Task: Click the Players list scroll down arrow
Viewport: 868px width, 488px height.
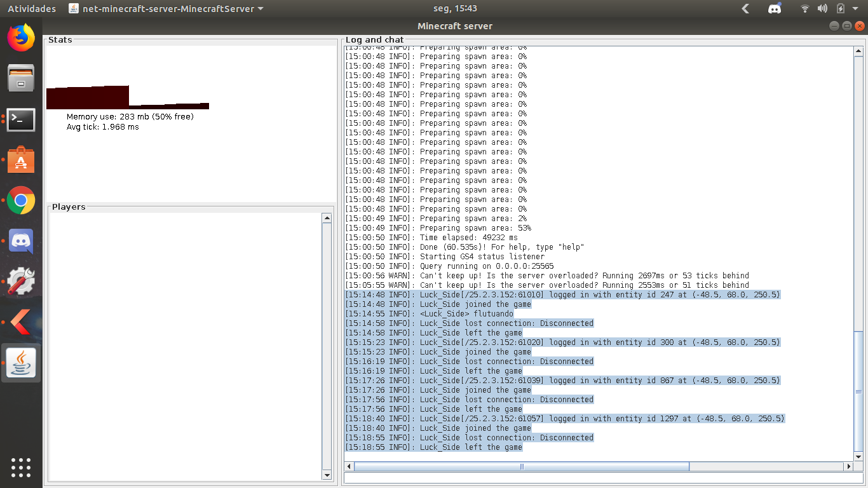Action: pos(327,475)
